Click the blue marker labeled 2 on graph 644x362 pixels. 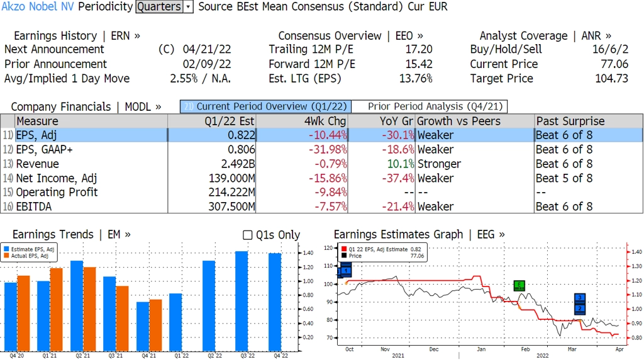579,309
